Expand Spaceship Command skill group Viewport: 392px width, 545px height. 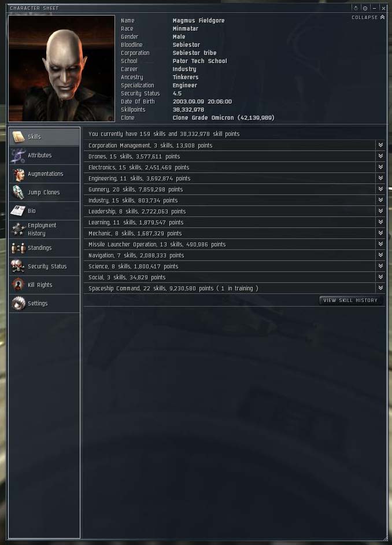coord(380,288)
